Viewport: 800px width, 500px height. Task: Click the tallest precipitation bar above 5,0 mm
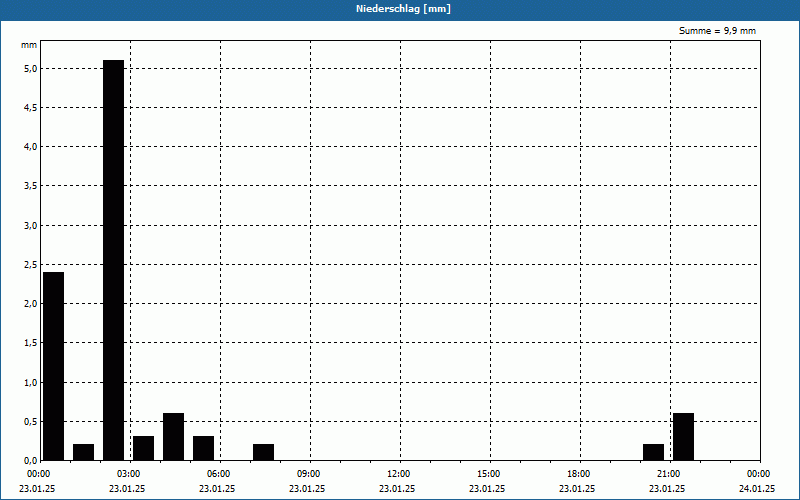tap(113, 260)
